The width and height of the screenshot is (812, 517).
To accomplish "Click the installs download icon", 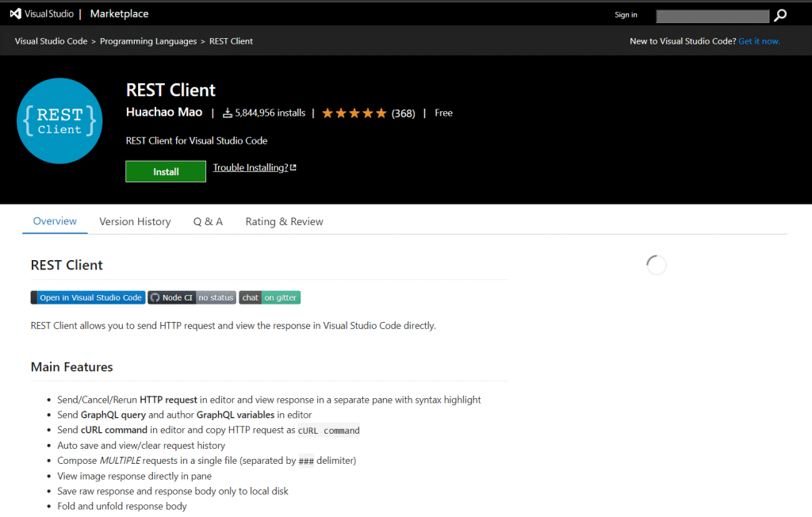I will click(227, 113).
